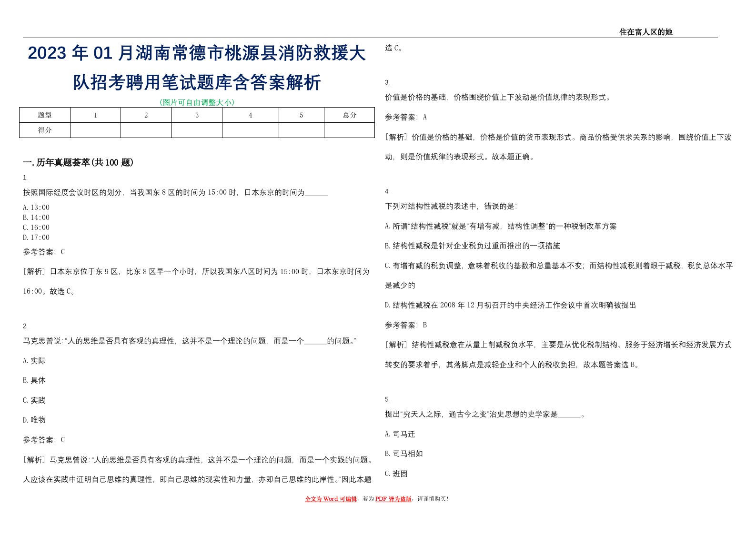Click the score table column header '5'
Viewport: 756px width, 534px height.
(301, 115)
